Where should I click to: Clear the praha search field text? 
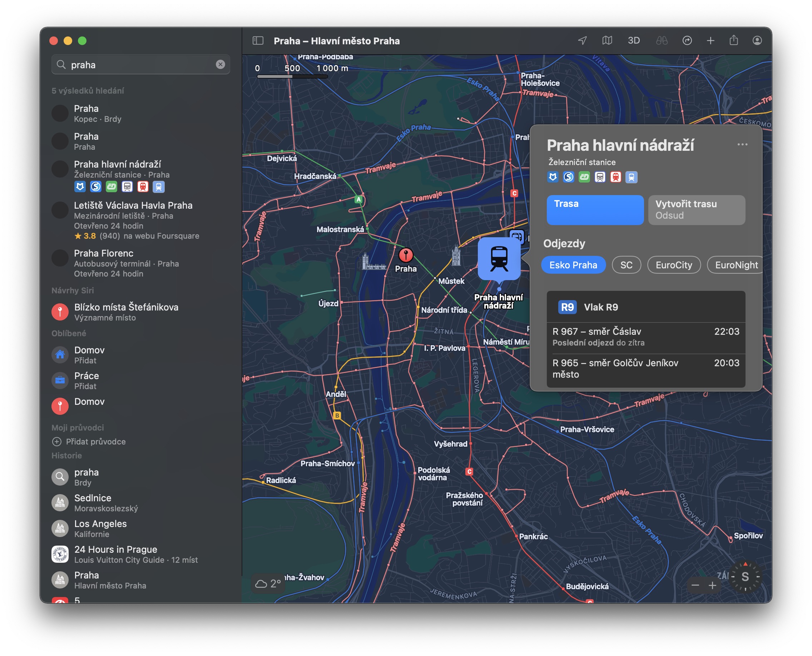point(221,65)
